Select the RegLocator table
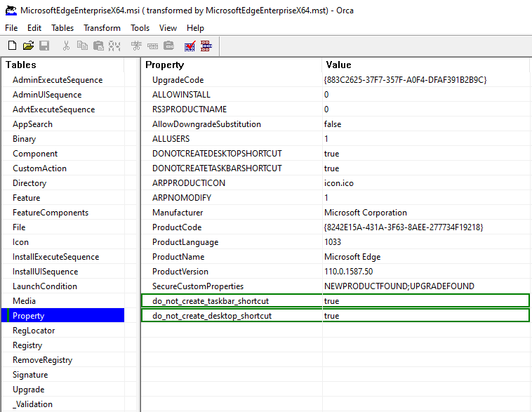532x412 pixels. 34,331
